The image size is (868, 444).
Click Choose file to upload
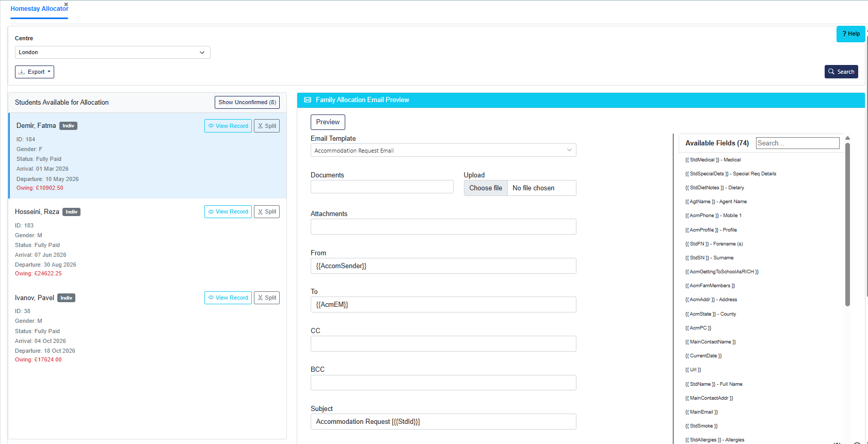coord(486,188)
